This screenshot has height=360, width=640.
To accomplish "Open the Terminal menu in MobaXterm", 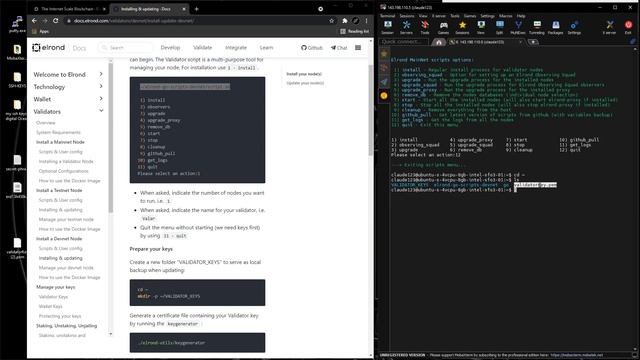I will tap(387, 16).
